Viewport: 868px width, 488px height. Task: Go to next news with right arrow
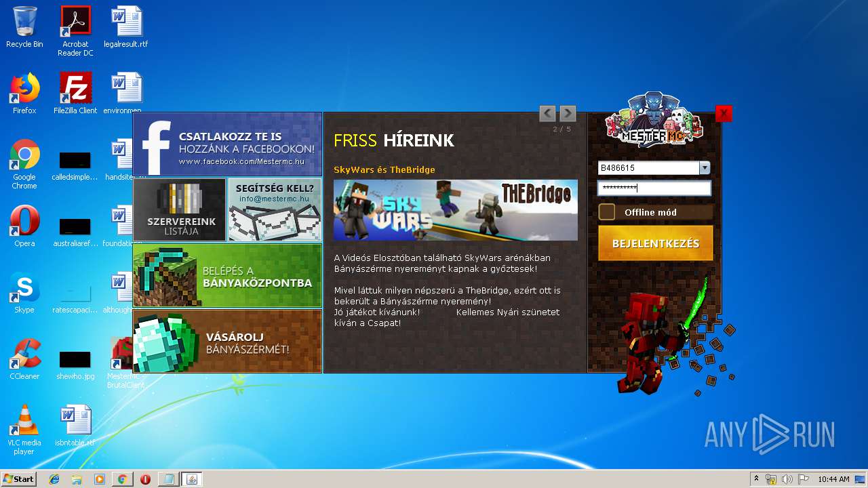coord(568,113)
